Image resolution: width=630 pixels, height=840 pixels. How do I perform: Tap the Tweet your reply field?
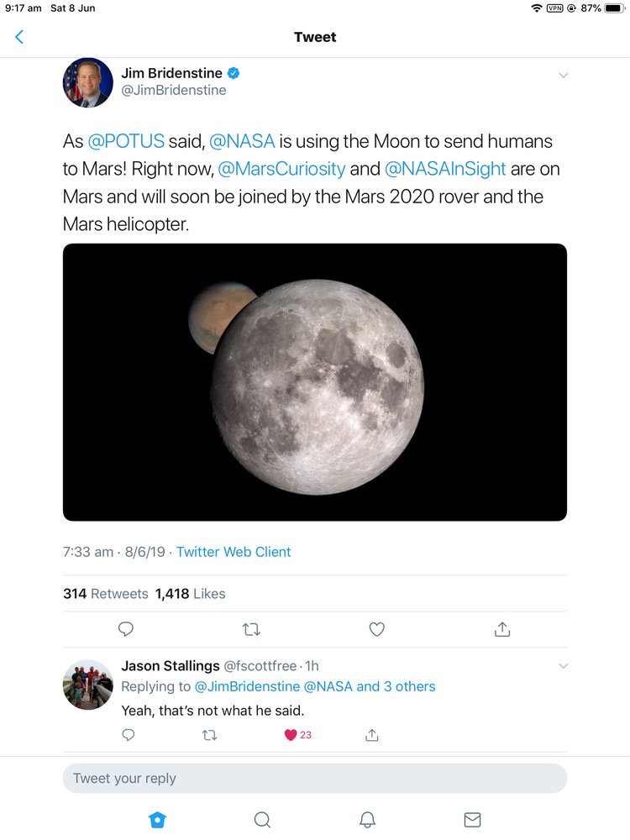pos(314,778)
